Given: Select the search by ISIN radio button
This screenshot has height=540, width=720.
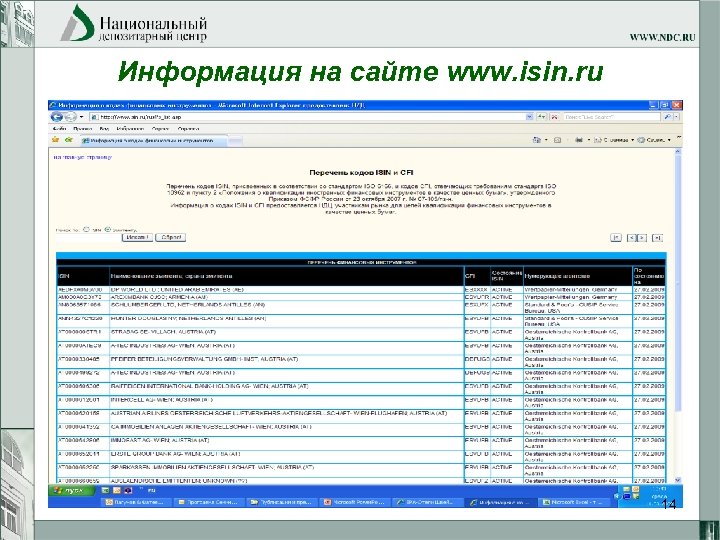Looking at the screenshot, I should 86,229.
